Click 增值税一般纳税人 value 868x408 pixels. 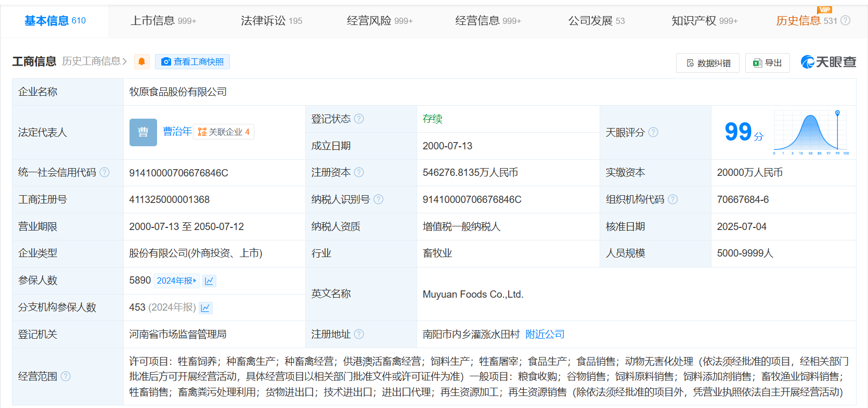tap(461, 226)
